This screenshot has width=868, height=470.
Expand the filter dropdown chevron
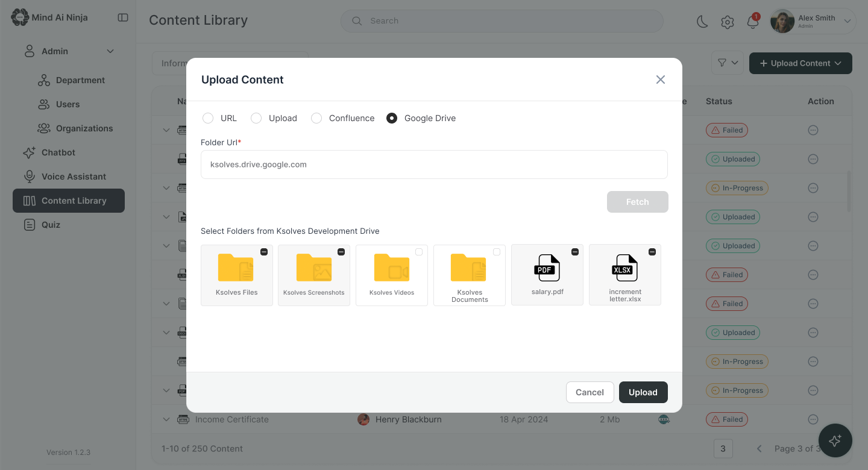735,63
